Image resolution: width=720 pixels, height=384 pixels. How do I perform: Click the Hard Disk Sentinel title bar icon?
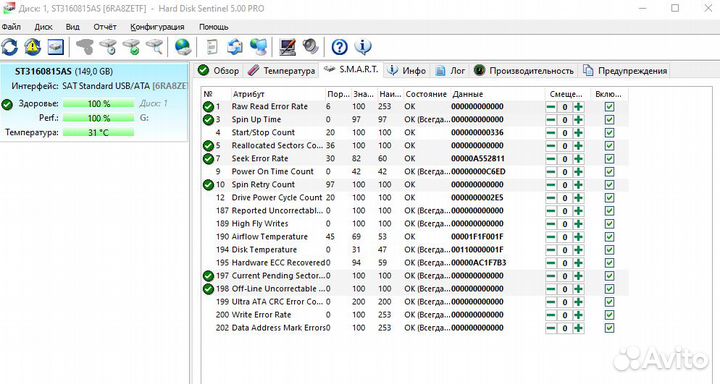click(x=8, y=8)
